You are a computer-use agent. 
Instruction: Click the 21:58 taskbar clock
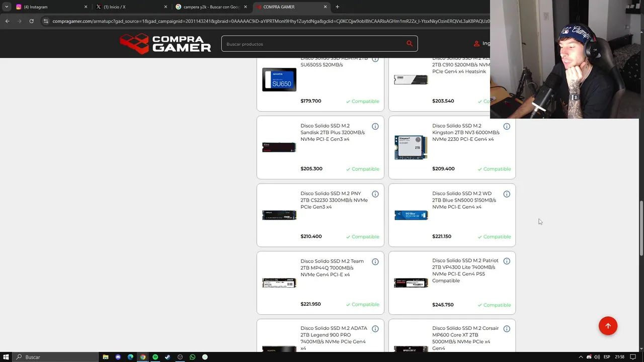pos(620,357)
